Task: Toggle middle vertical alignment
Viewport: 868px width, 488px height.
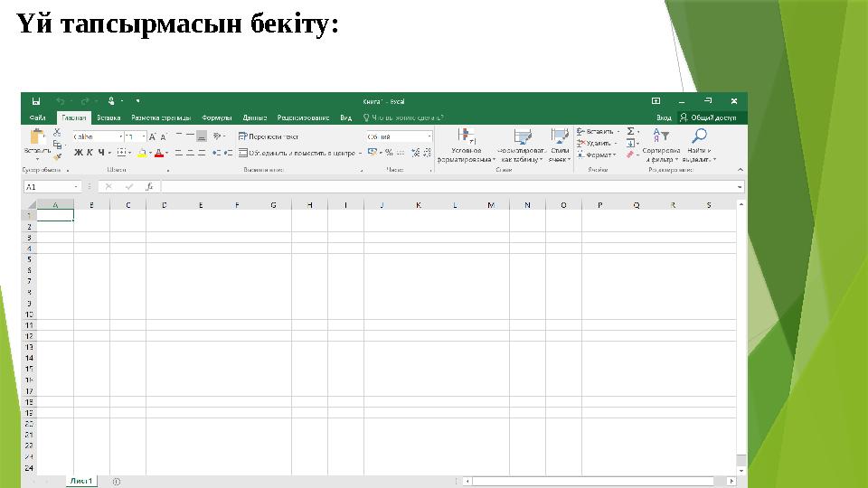Action: 190,136
